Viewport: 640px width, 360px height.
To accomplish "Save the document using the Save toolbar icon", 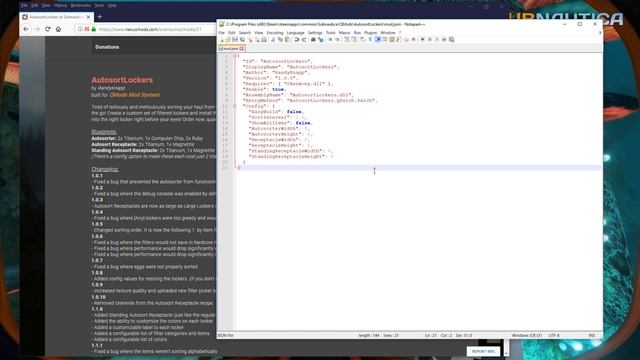I will tap(235, 40).
